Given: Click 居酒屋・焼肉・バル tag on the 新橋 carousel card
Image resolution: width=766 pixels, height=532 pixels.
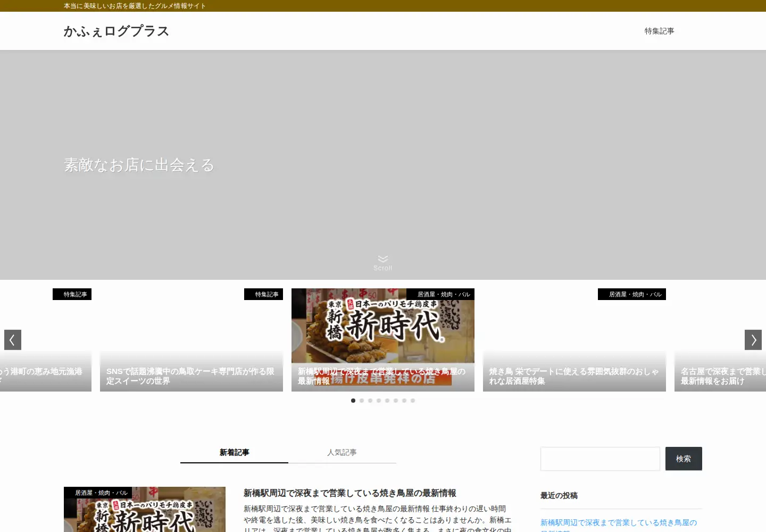Looking at the screenshot, I should 440,294.
